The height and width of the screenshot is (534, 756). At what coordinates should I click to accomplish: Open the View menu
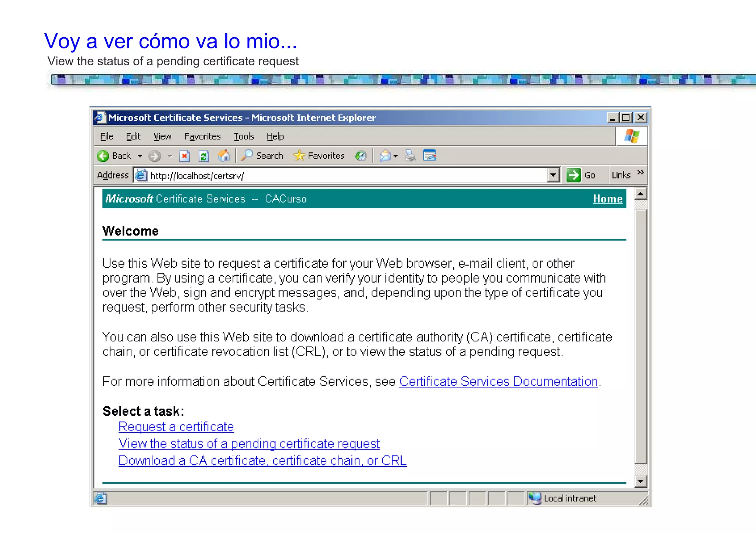[x=162, y=137]
